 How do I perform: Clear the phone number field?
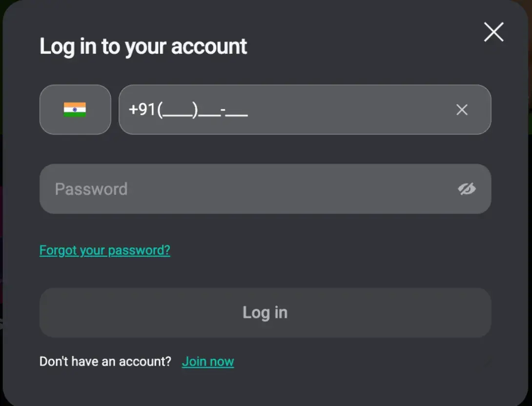[462, 110]
